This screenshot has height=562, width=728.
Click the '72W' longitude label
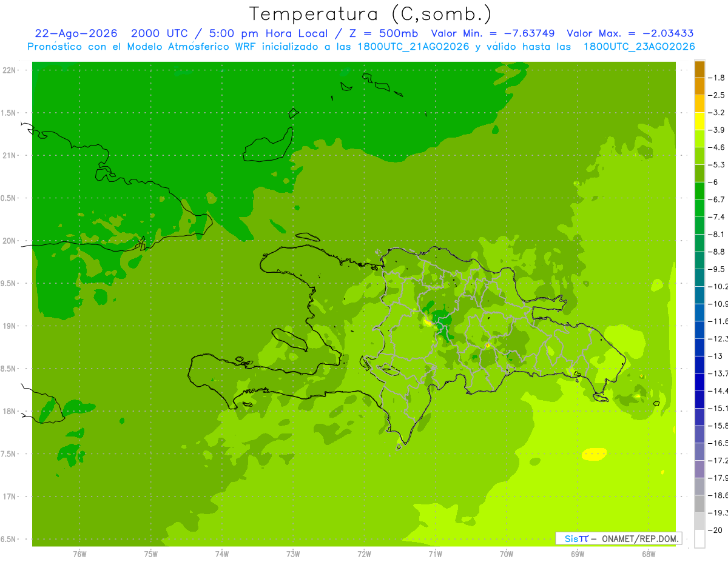[x=364, y=554]
